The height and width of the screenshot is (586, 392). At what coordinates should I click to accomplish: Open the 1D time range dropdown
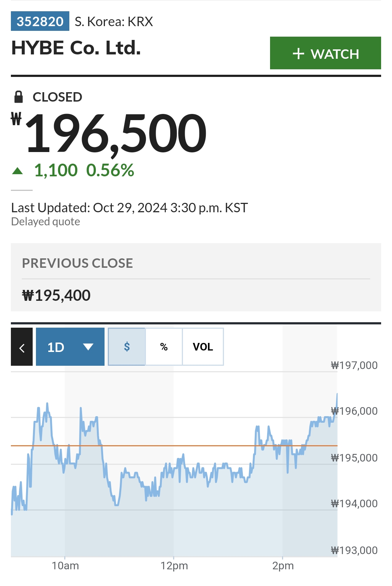(x=70, y=347)
